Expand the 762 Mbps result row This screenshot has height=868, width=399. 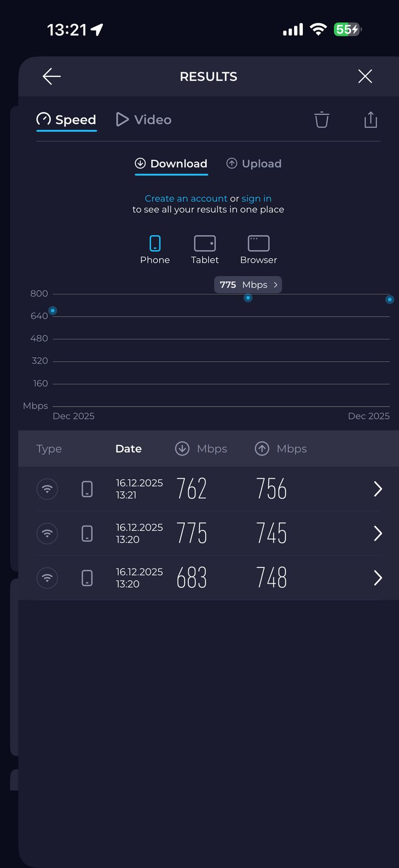click(x=378, y=489)
